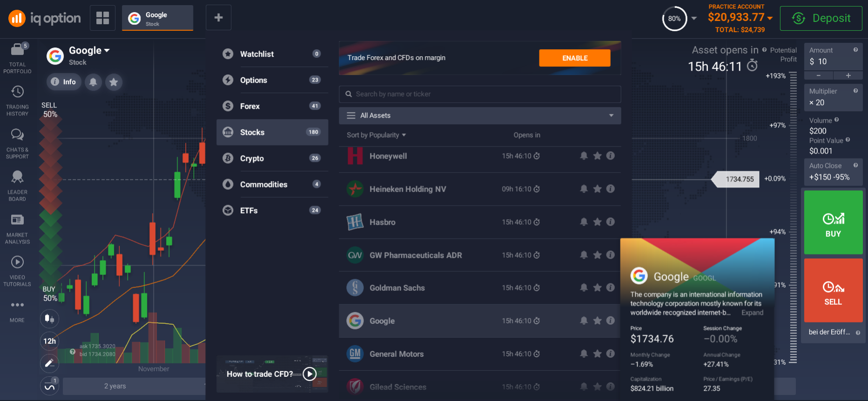Select the Options category
This screenshot has height=401, width=868.
point(272,80)
